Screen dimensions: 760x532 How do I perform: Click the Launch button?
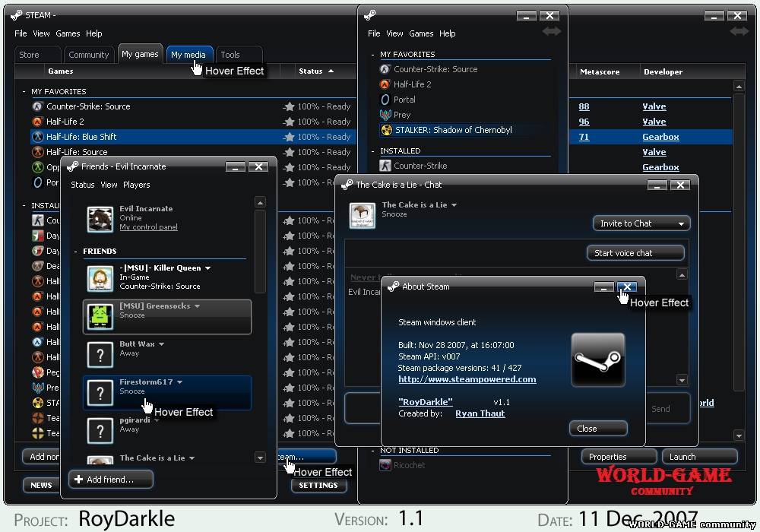click(x=699, y=457)
